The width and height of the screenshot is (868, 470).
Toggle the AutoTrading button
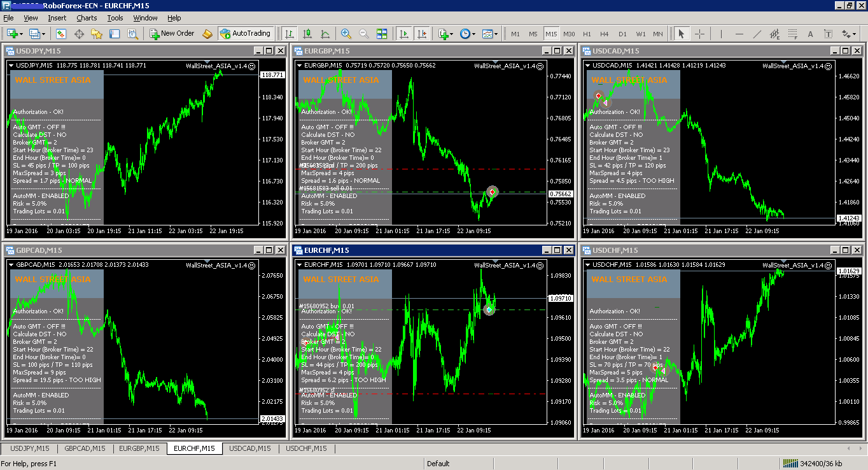tap(246, 34)
